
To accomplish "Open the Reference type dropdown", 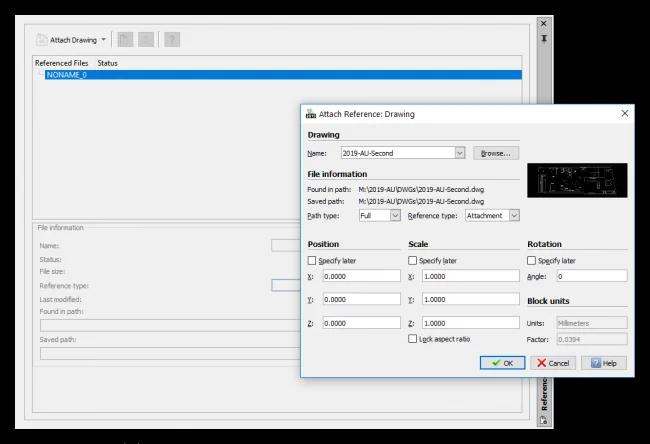I will tap(514, 215).
